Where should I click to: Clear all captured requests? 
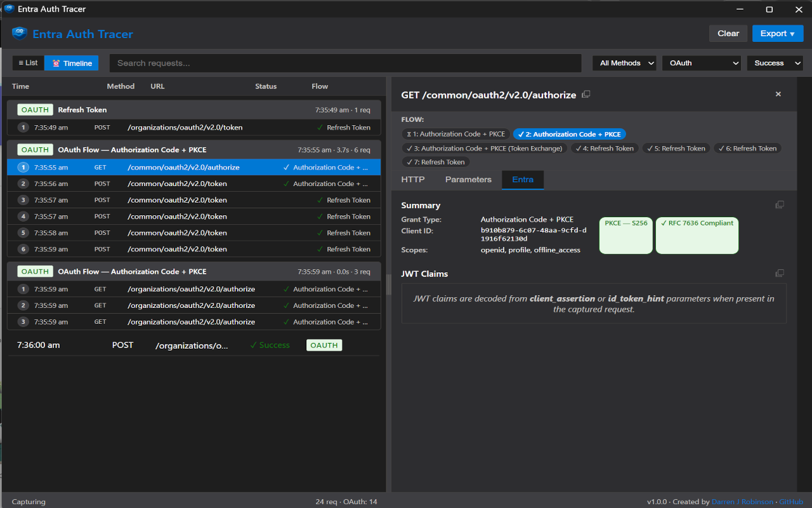[728, 34]
